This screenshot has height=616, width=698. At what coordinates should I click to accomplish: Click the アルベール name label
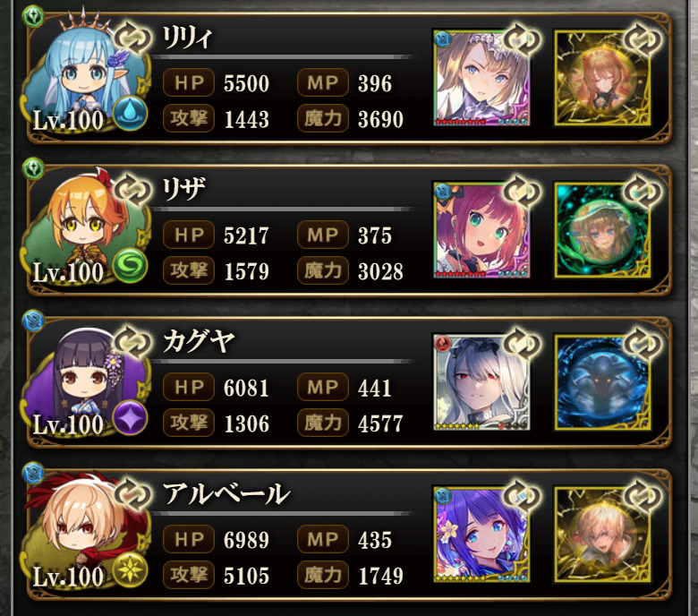tap(226, 494)
